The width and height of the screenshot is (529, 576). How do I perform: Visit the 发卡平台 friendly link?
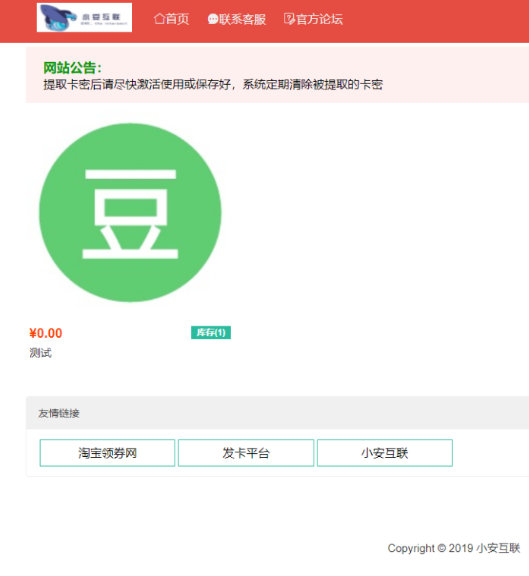(x=246, y=453)
